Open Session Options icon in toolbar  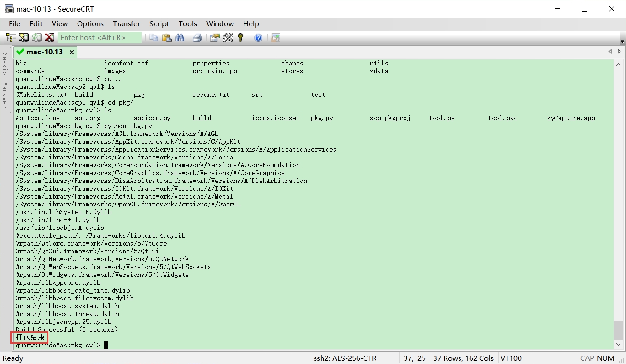[x=215, y=38]
